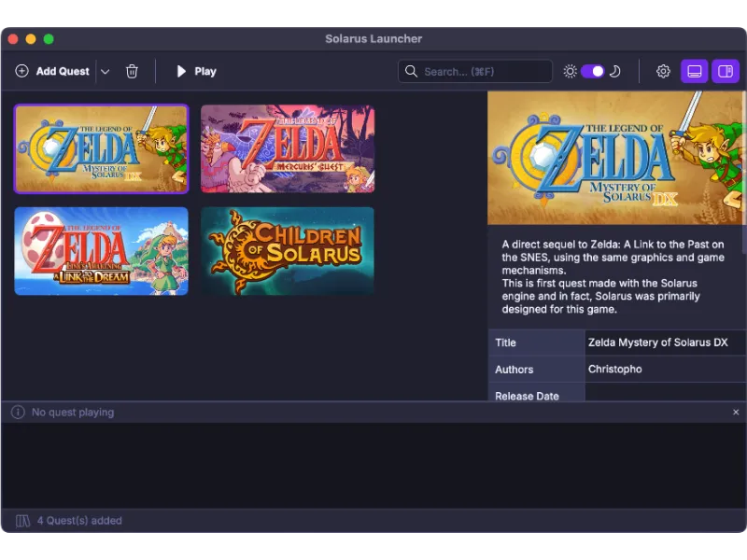Click the sun light-mode icon
The height and width of the screenshot is (560, 747).
coord(570,72)
